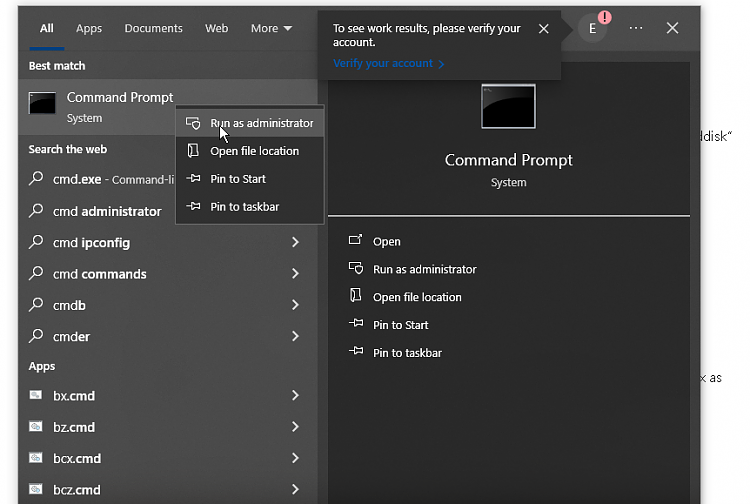Click pin icon beside right pane Pin to Start
Screen dimensions: 750x504
[x=356, y=324]
